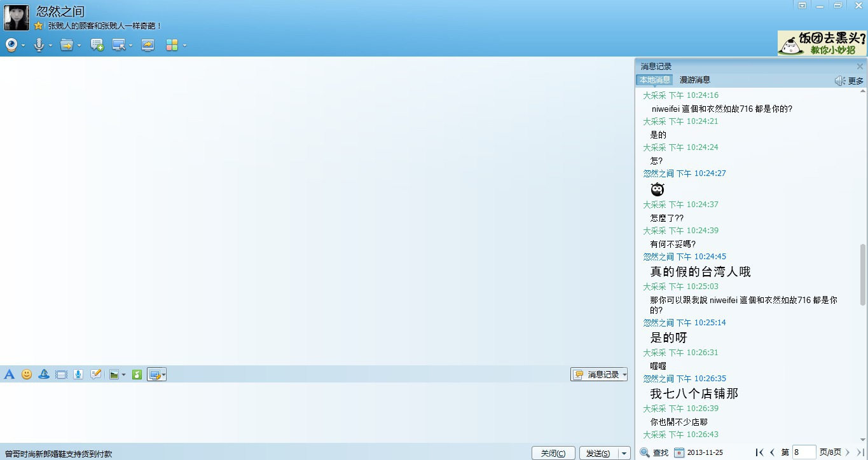Open the send file folder icon
The image size is (868, 460).
click(66, 45)
